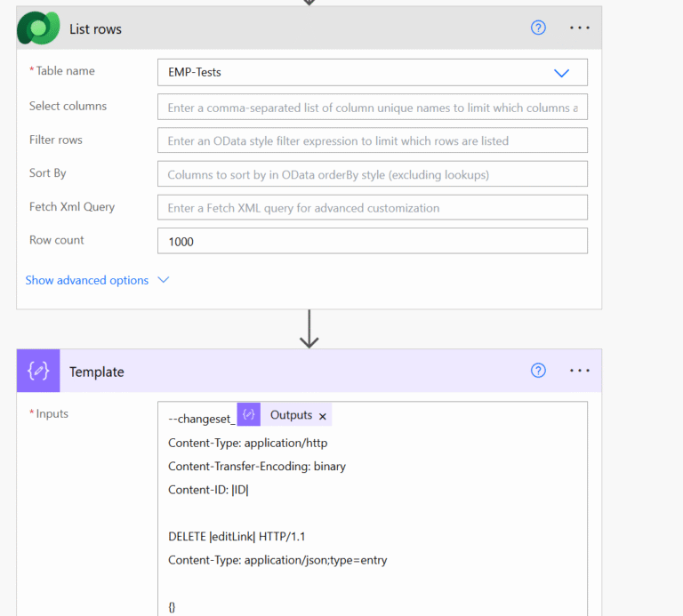683x616 pixels.
Task: Click 'Content-Type: application/json;type=entry' line
Action: point(277,560)
